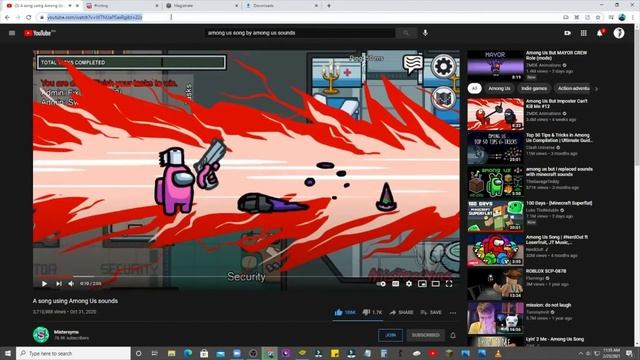Toggle subtitles with the CC button
This screenshot has width=640, height=360.
tap(396, 284)
